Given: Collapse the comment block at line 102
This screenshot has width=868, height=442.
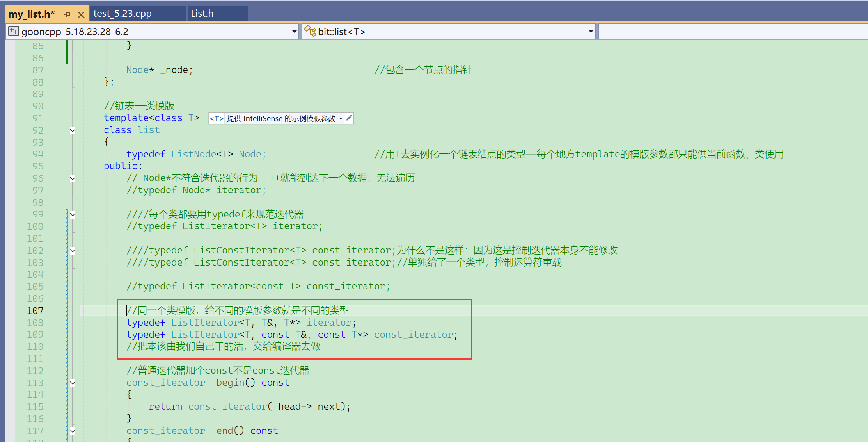Looking at the screenshot, I should click(x=73, y=251).
